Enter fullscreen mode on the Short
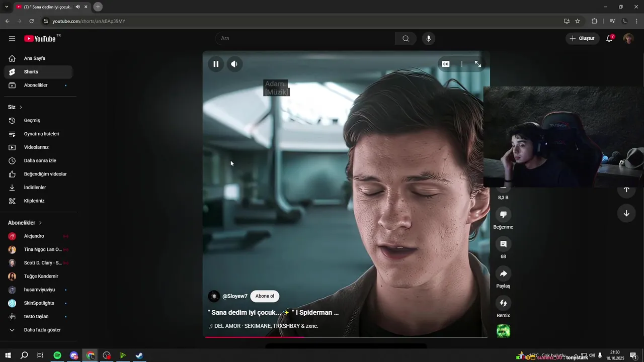 (x=478, y=64)
